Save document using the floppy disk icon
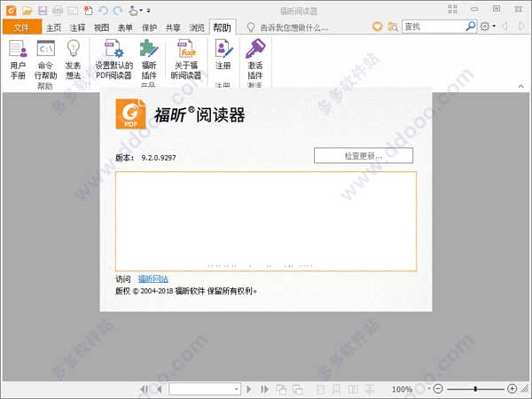The width and height of the screenshot is (532, 399). (x=43, y=11)
